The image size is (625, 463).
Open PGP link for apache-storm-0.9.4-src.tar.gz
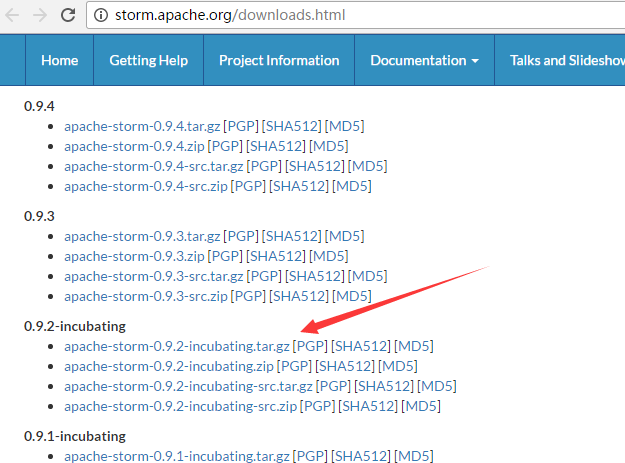[x=264, y=166]
